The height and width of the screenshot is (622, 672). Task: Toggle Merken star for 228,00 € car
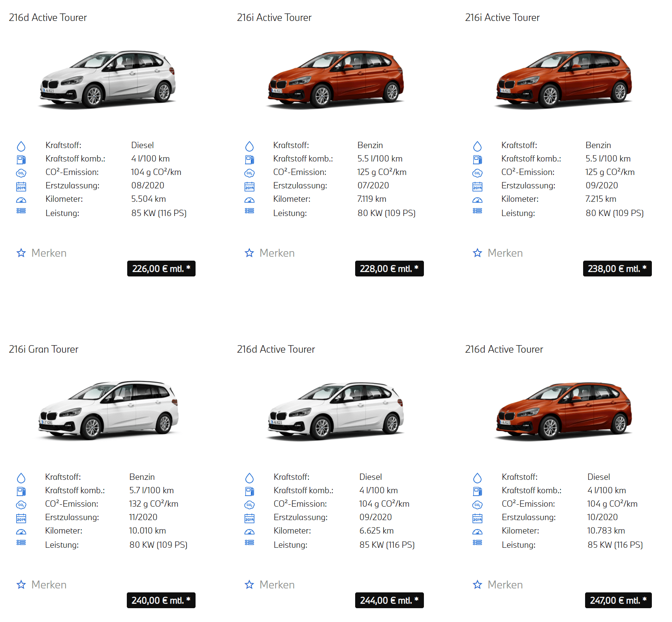(x=249, y=253)
